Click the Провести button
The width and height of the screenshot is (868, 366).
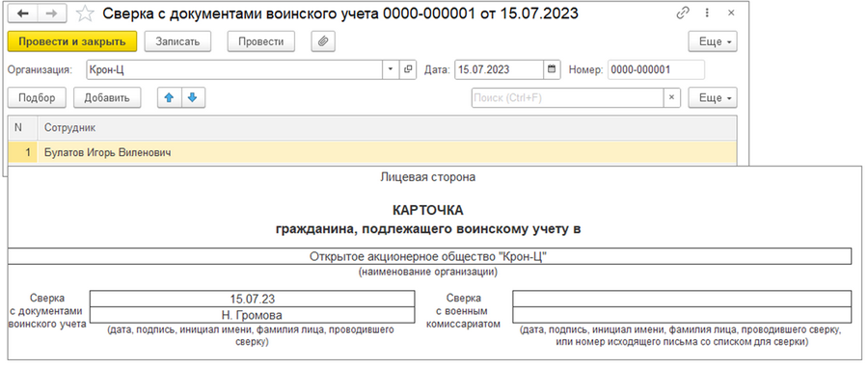pos(260,41)
